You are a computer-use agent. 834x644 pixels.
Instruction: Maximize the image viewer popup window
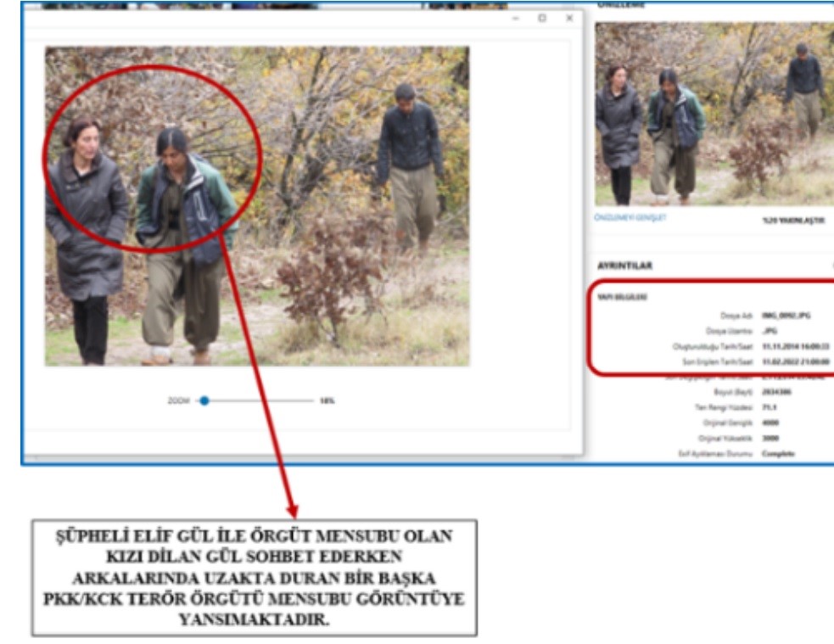(x=543, y=18)
